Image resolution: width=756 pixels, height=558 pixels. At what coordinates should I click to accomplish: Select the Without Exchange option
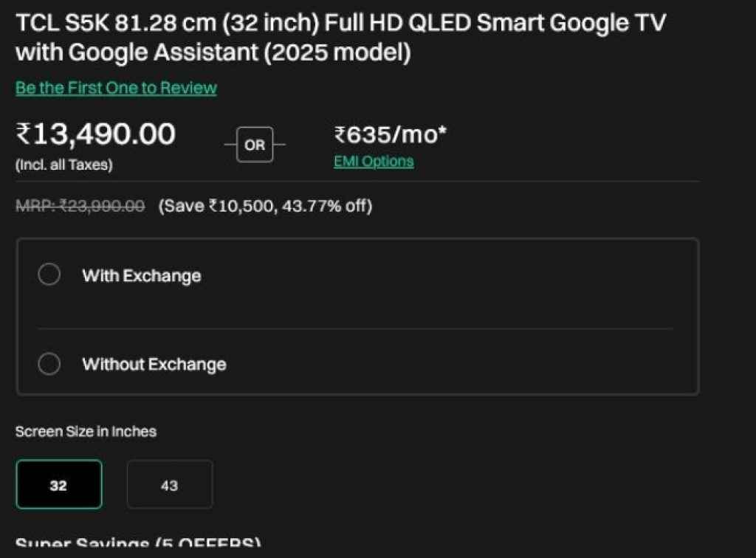tap(49, 364)
